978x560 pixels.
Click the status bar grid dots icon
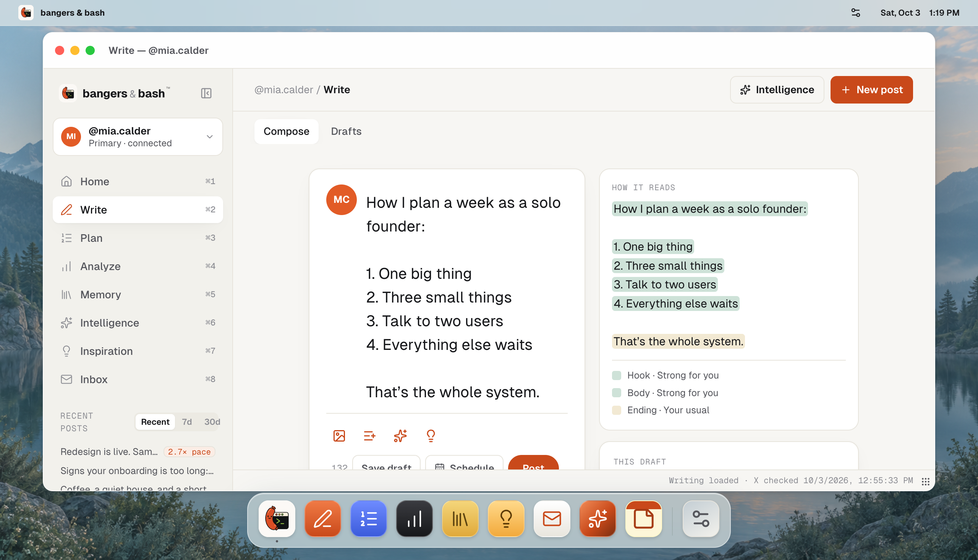point(925,481)
